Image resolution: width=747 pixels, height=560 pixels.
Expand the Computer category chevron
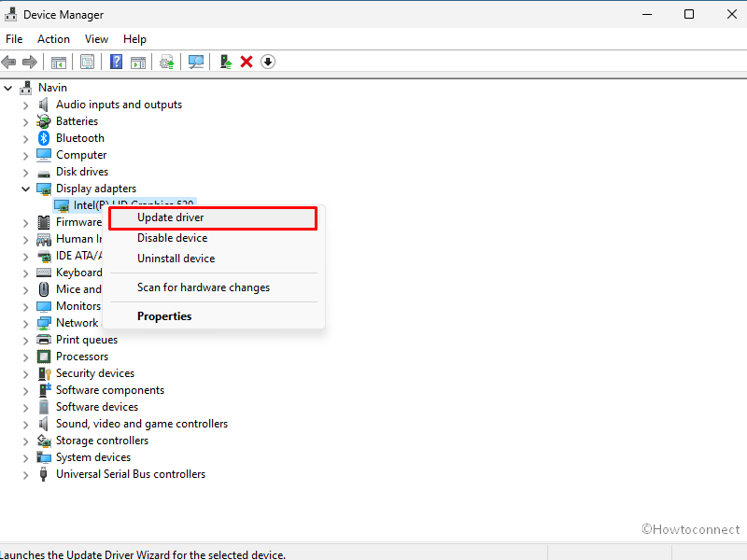(26, 156)
